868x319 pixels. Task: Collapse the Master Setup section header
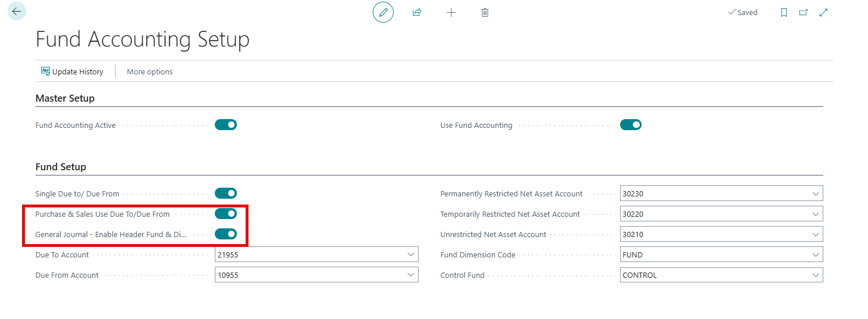point(65,98)
